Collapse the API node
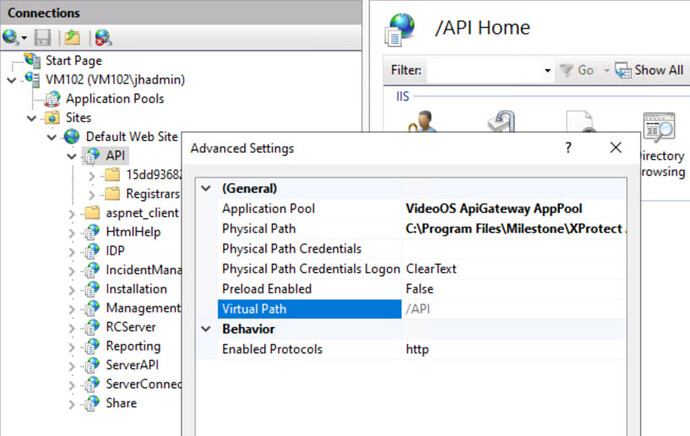Image resolution: width=690 pixels, height=436 pixels. click(72, 156)
